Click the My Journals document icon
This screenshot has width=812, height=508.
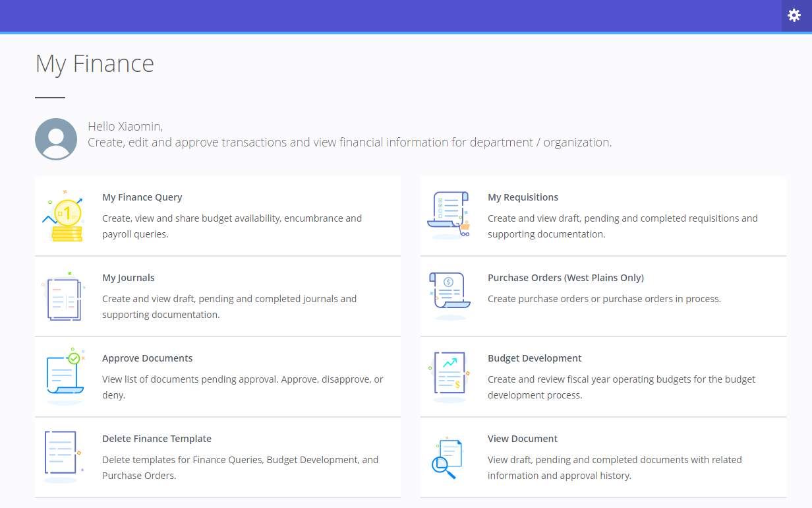(x=63, y=298)
